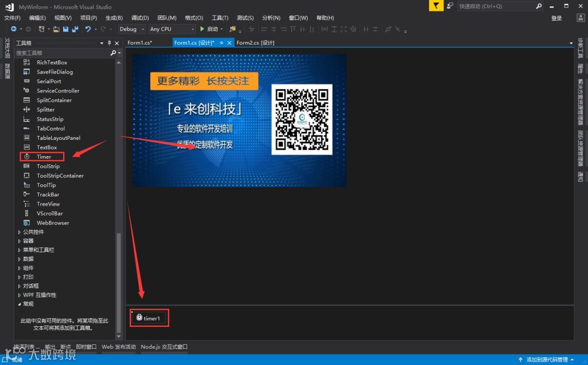588x365 pixels.
Task: Expand the 数据 toolbox group
Action: point(19,259)
